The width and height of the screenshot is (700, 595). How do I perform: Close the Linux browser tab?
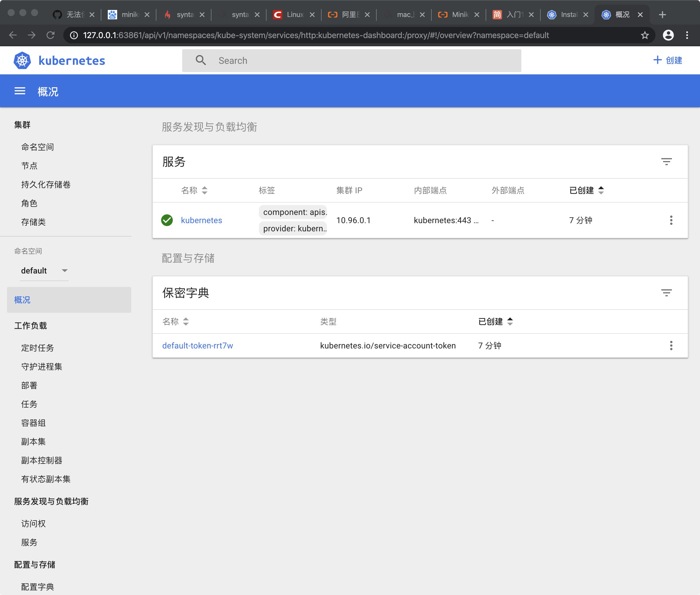312,15
